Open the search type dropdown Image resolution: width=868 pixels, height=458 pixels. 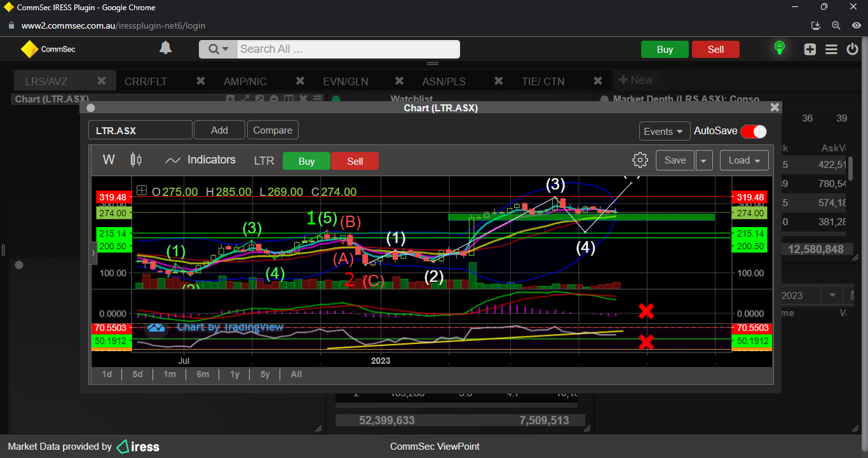tap(218, 49)
